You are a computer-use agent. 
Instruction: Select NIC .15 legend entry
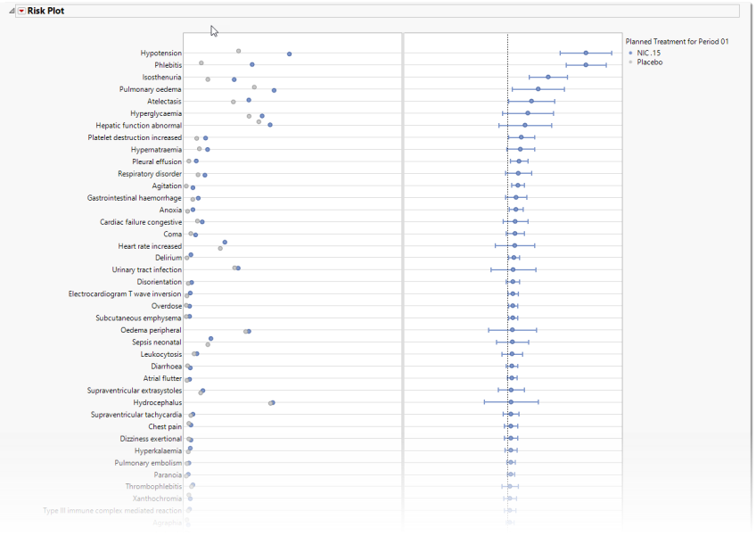tap(648, 53)
